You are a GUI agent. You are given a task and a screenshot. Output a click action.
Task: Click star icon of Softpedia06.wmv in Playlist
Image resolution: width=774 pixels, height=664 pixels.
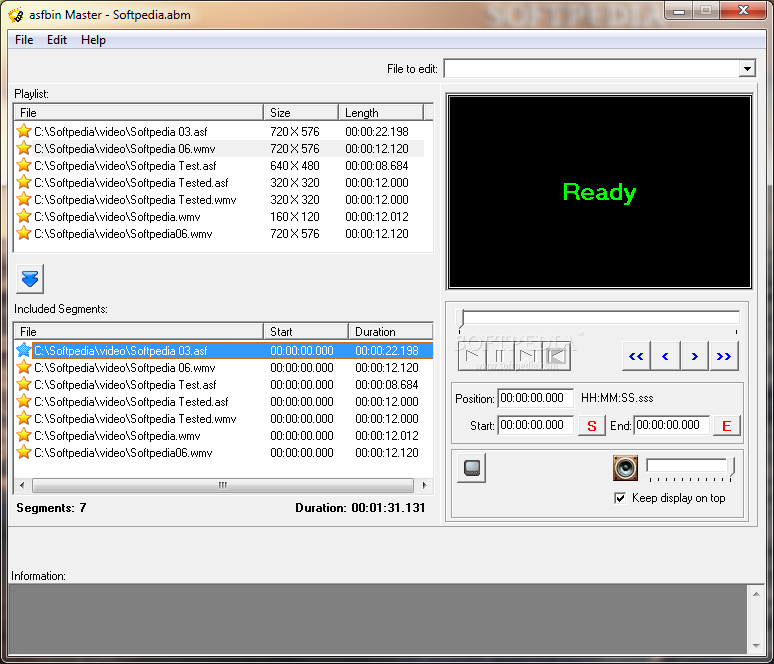coord(24,234)
